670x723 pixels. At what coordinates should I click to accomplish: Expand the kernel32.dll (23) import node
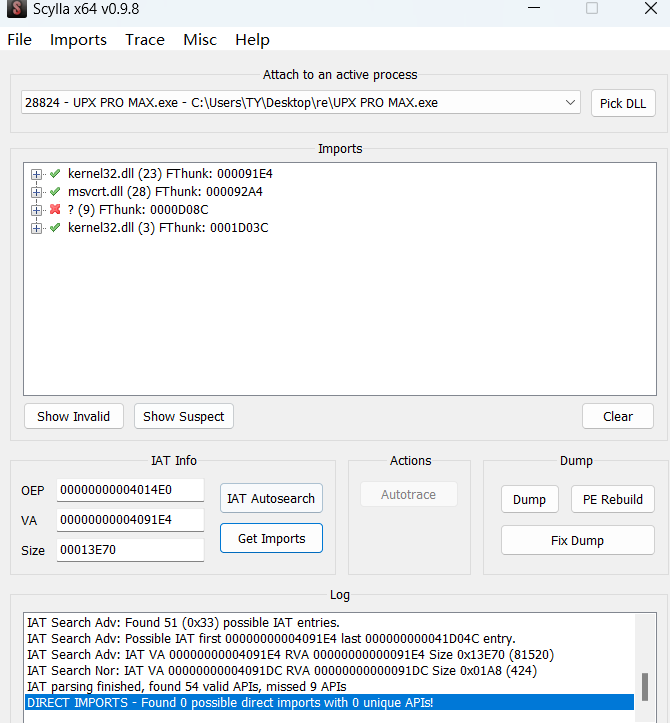[36, 174]
